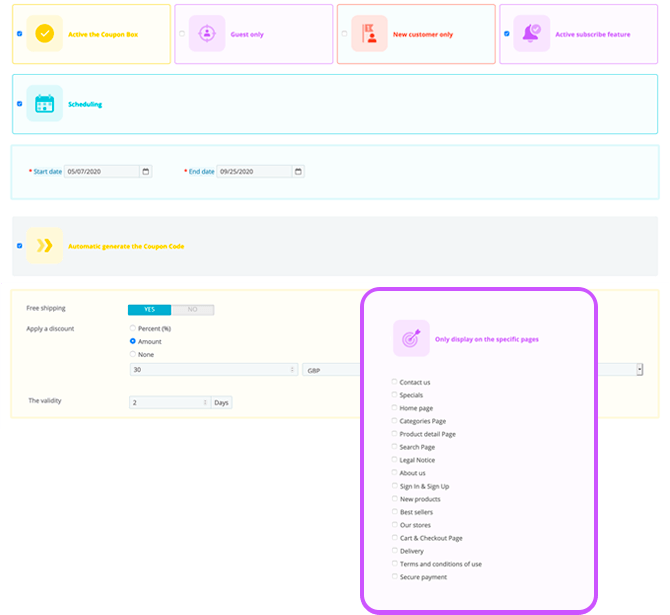
Task: Click the validity field showing 2
Action: coord(170,402)
